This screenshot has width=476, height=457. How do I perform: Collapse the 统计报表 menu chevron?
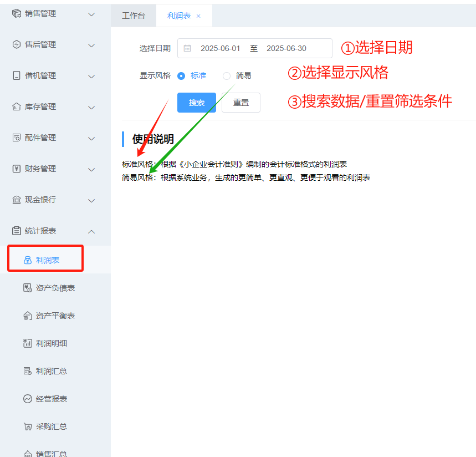tap(91, 231)
